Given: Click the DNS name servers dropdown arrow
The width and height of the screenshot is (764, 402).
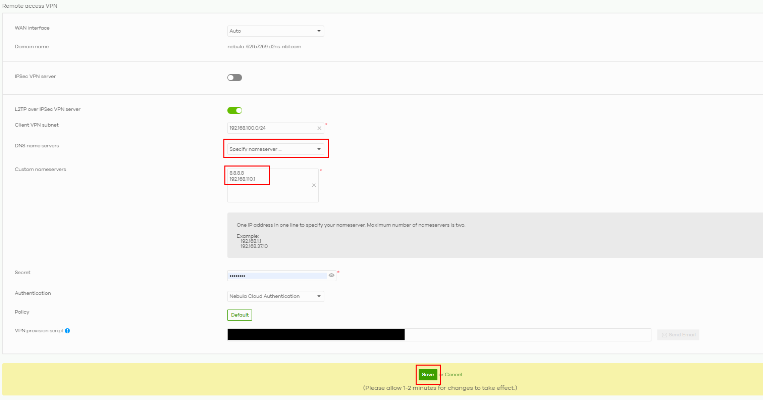Looking at the screenshot, I should (x=319, y=149).
